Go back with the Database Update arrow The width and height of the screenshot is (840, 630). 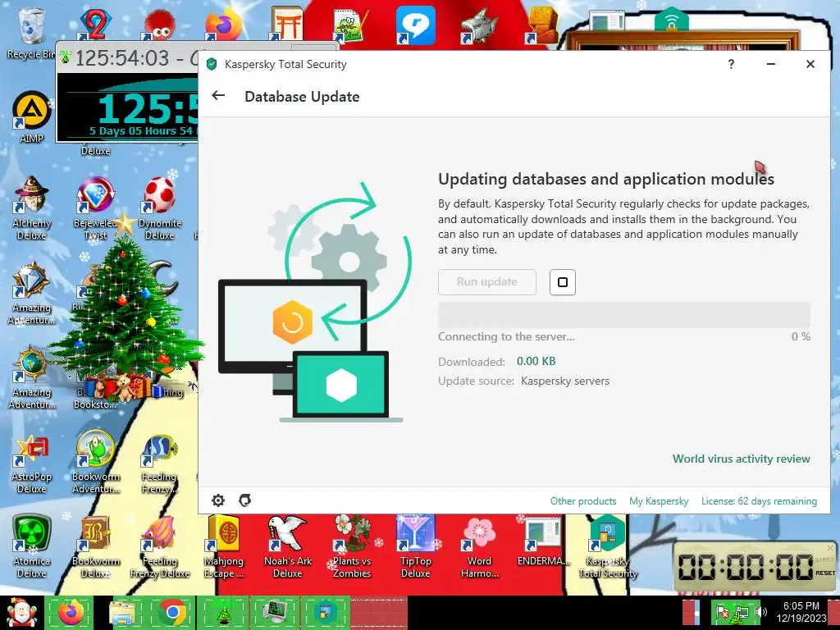point(218,95)
